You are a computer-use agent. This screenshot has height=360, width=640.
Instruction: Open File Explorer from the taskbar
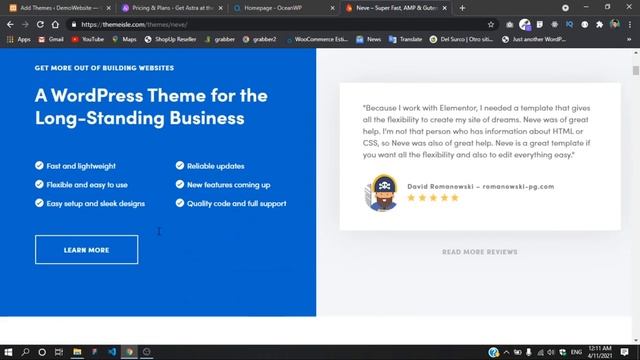(77, 352)
